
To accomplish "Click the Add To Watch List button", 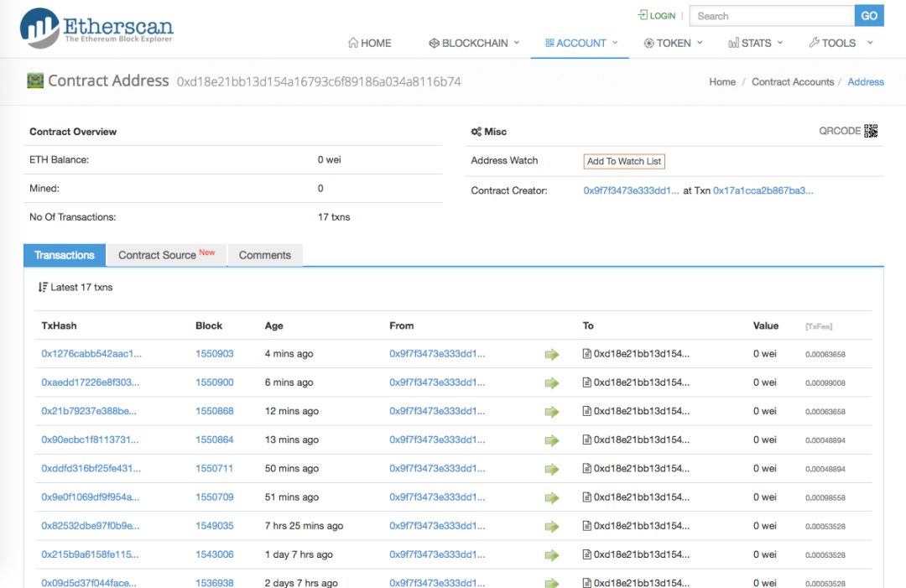I will (624, 161).
